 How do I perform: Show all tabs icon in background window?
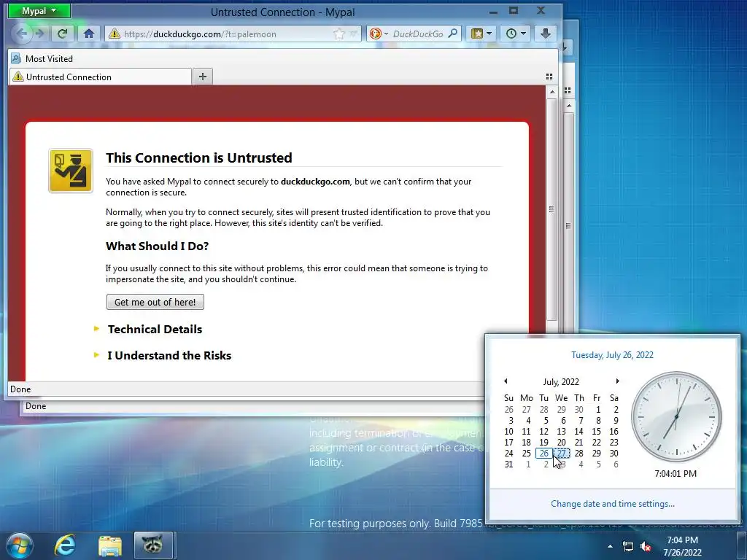pyautogui.click(x=568, y=90)
